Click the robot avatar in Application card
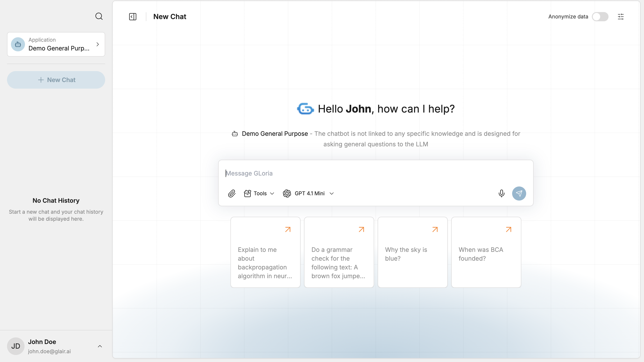644x362 pixels. click(18, 45)
